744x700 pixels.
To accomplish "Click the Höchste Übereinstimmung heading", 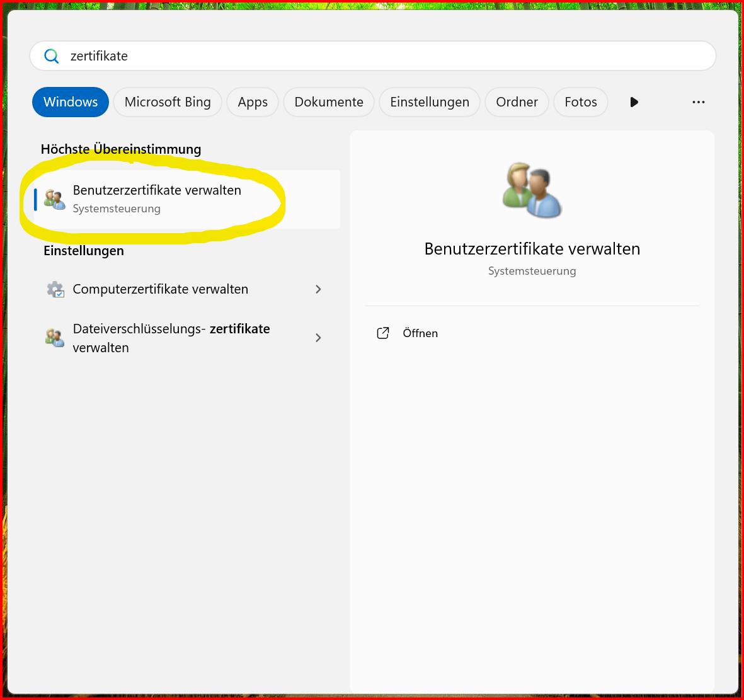I will coord(120,149).
